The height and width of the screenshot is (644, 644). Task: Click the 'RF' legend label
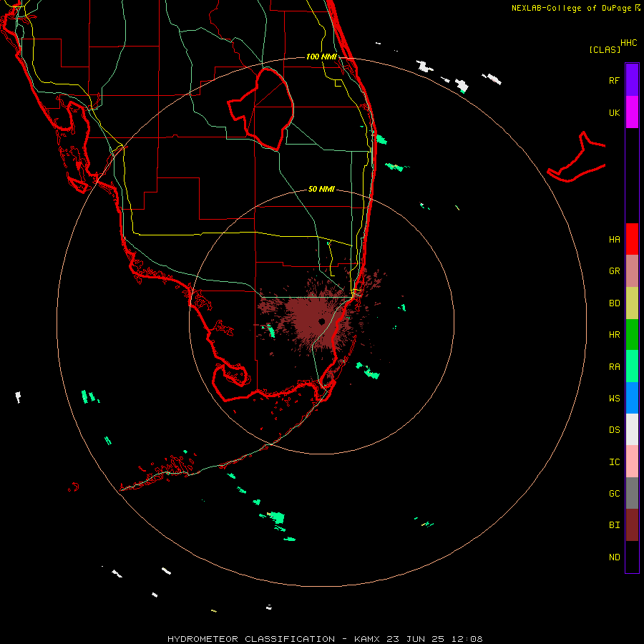(614, 80)
